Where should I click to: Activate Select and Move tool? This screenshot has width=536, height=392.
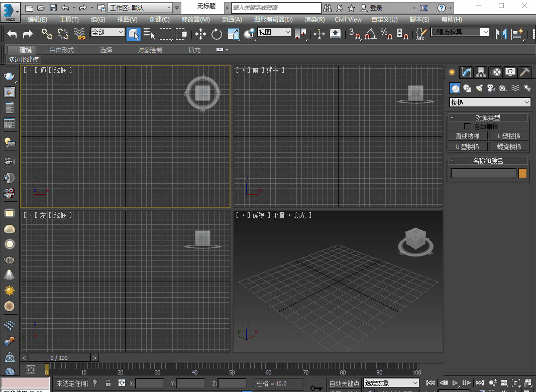(200, 34)
